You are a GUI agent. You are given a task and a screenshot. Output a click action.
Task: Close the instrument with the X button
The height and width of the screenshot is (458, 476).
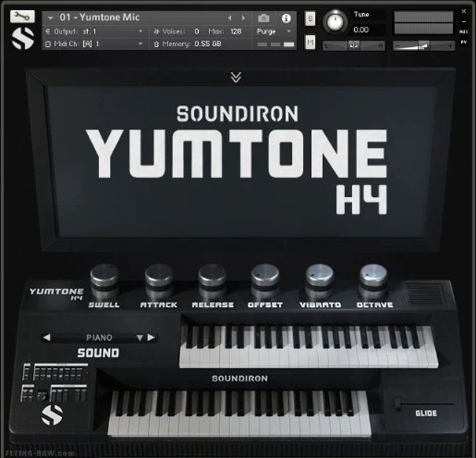(x=464, y=11)
